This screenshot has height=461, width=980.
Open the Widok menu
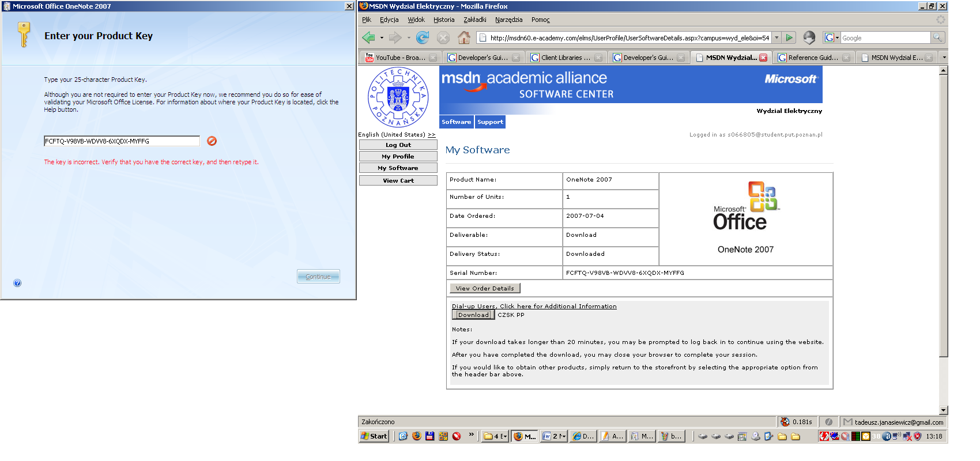pyautogui.click(x=416, y=20)
